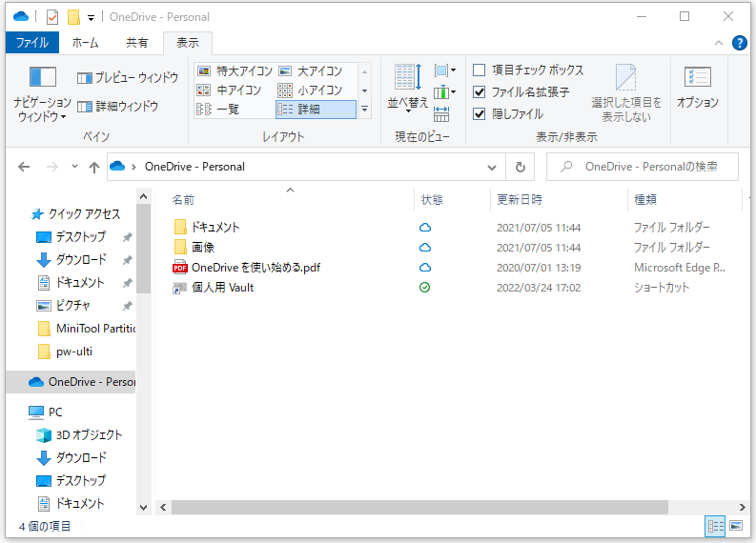This screenshot has height=543, width=756.
Task: Select 特大アイコン layout
Action: click(235, 71)
